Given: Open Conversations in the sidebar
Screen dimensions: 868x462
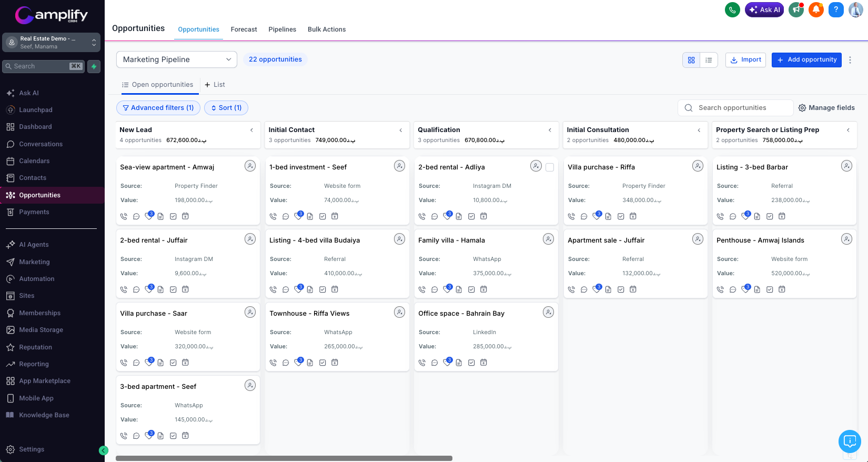Looking at the screenshot, I should point(41,144).
